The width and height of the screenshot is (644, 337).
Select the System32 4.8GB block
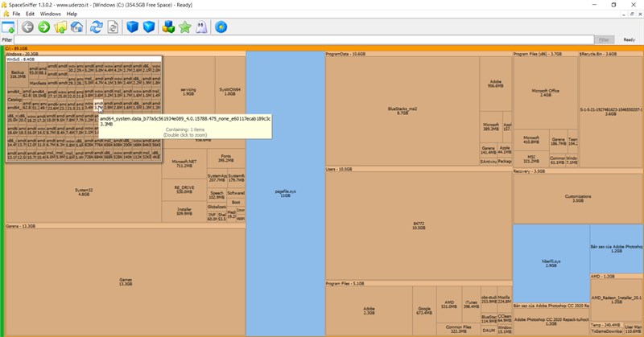(84, 192)
